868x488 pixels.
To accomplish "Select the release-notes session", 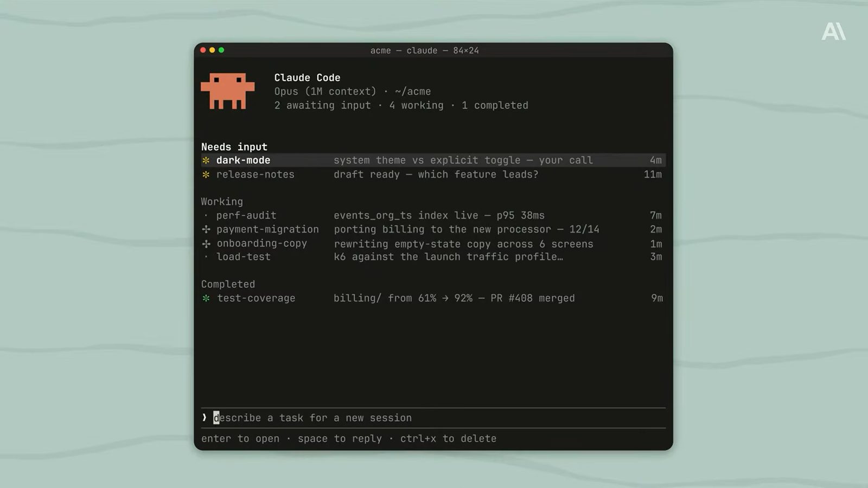I will [433, 175].
